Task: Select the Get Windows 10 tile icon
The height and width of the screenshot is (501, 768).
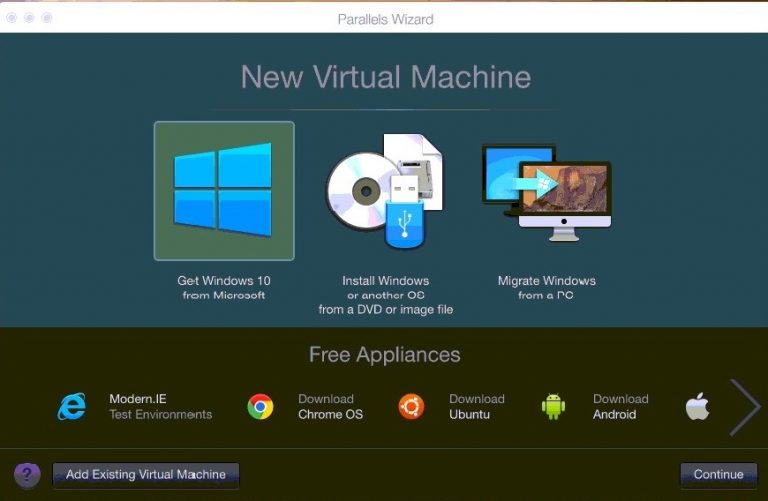Action: 224,191
